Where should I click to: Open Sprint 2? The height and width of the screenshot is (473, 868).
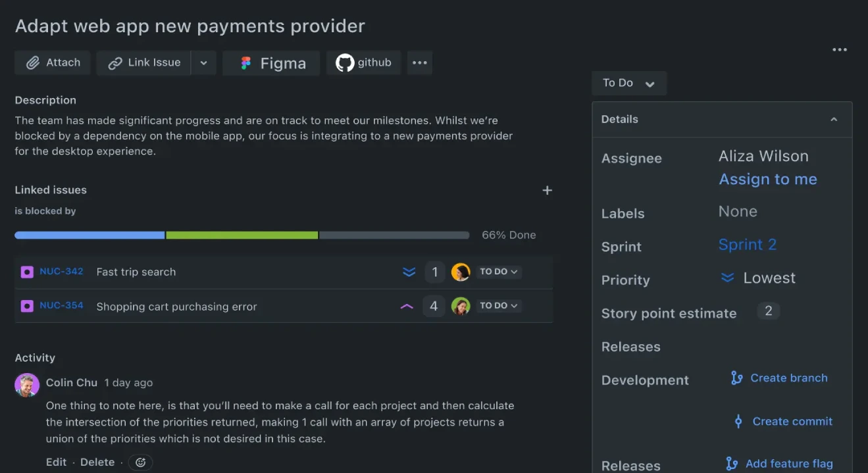click(747, 244)
